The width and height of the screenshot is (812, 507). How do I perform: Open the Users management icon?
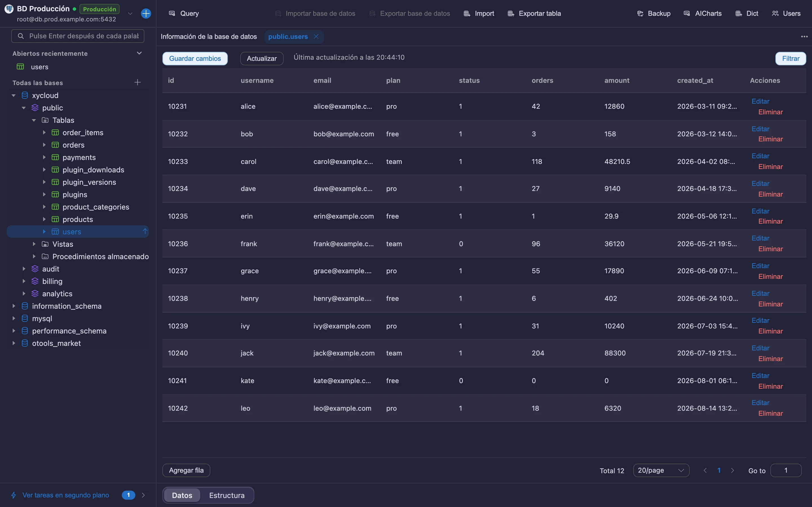pyautogui.click(x=775, y=14)
